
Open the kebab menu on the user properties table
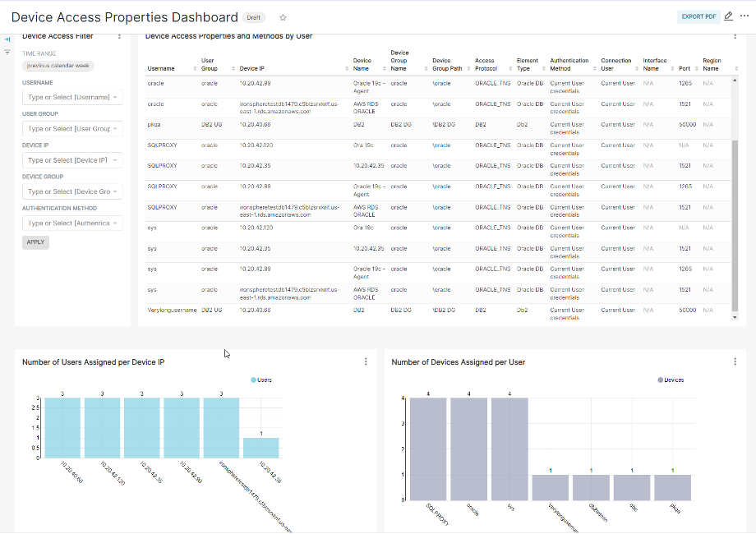(735, 36)
